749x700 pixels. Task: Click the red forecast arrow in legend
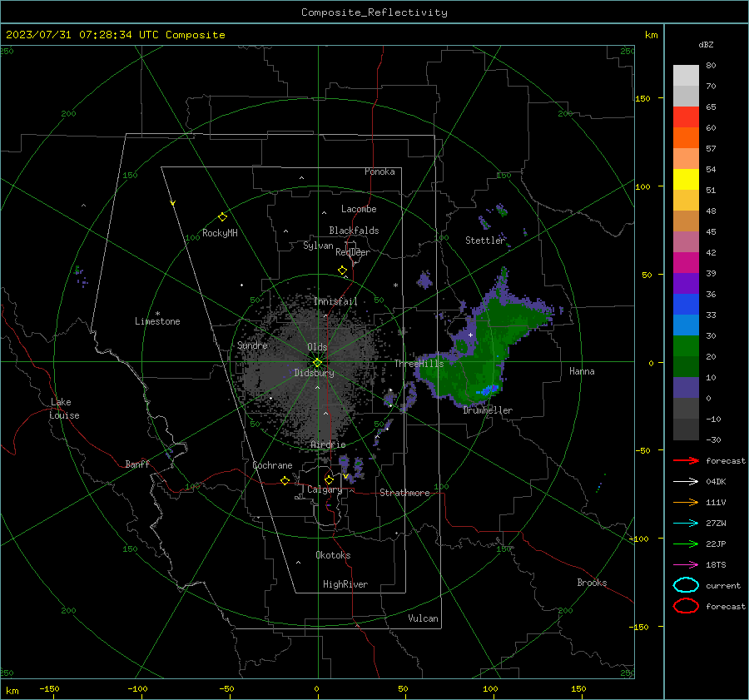tap(686, 460)
